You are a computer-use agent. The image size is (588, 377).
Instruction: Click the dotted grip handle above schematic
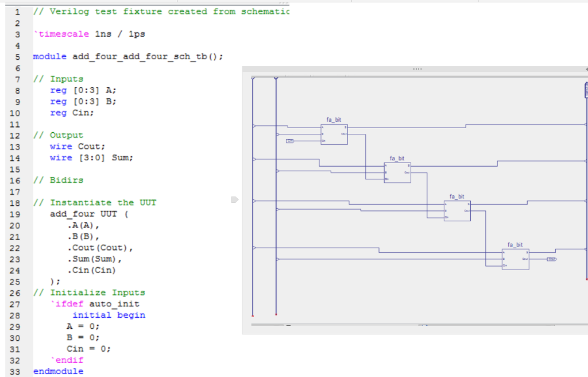tap(417, 70)
